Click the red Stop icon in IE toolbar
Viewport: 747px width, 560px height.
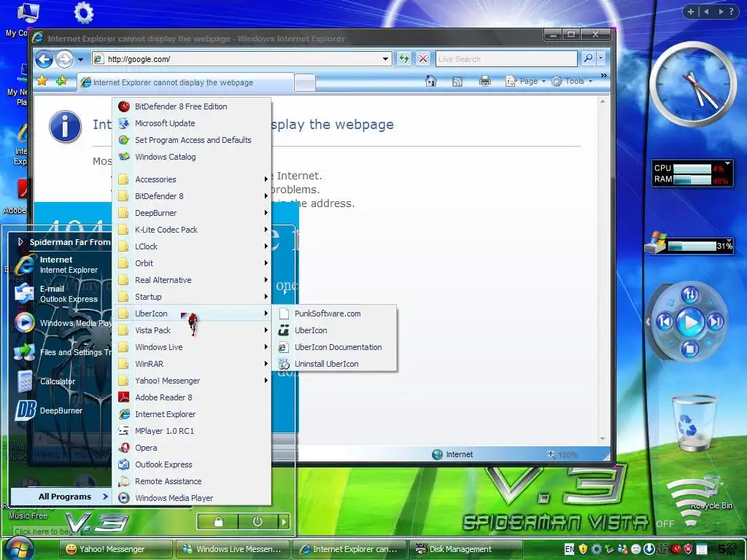[x=422, y=58]
